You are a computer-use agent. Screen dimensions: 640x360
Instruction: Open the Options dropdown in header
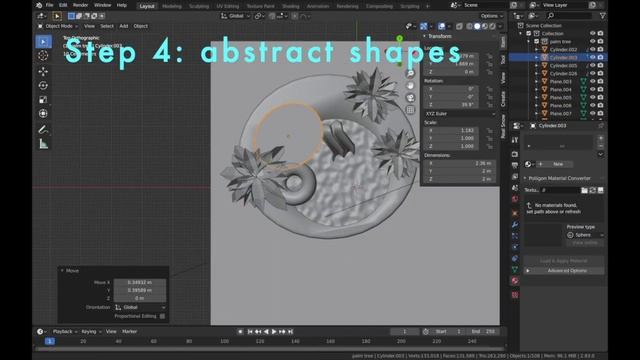491,16
